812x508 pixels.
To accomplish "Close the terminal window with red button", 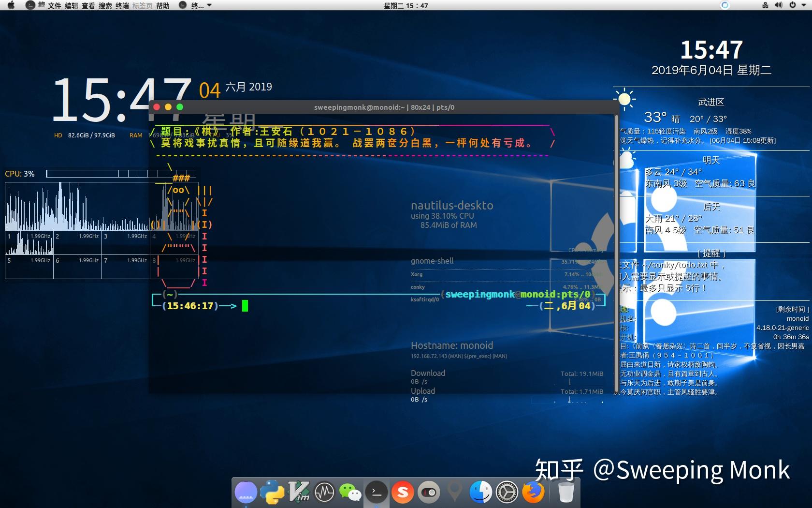I will (x=156, y=107).
